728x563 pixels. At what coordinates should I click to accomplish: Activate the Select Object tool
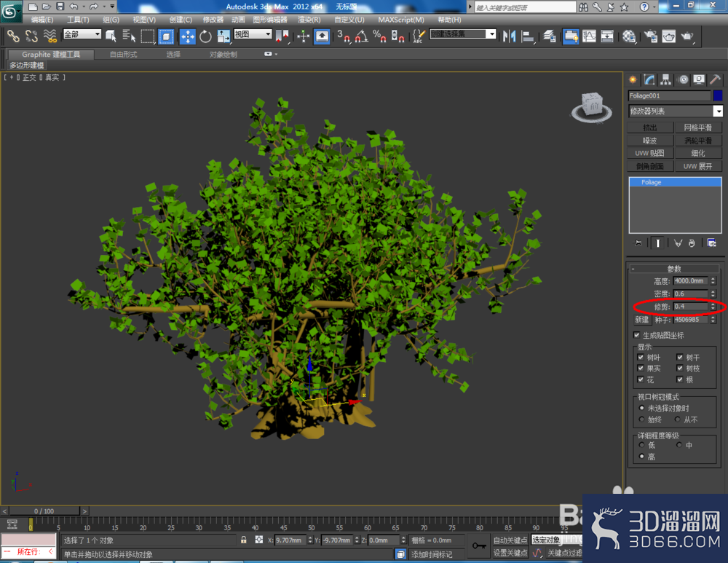(x=111, y=36)
